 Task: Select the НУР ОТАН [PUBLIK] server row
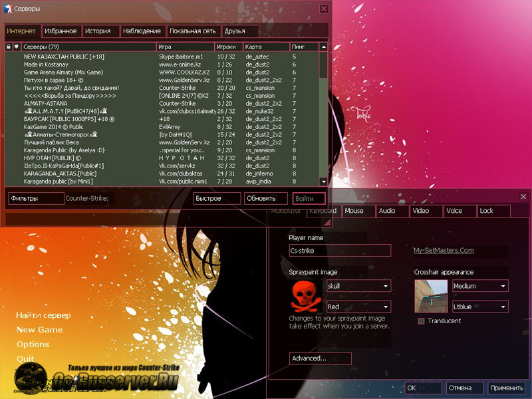click(x=162, y=158)
